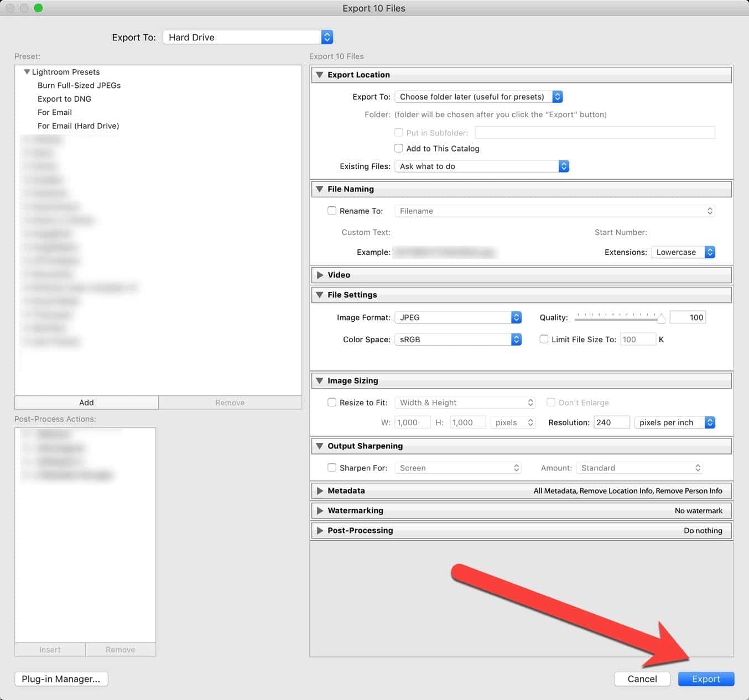Open the sharpening Amount Standard dropdown
Viewport: 749px width, 700px height.
click(x=639, y=468)
